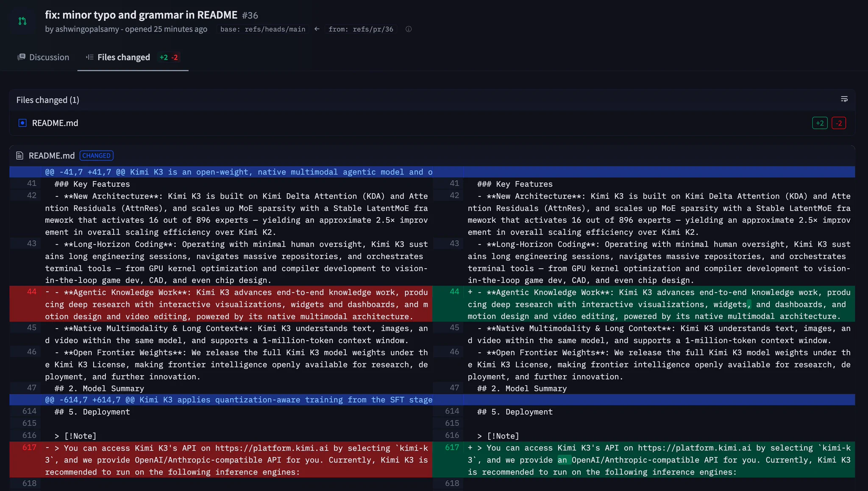The height and width of the screenshot is (491, 868).
Task: Click the 'opened 25 minutes ago' timestamp
Action: pyautogui.click(x=166, y=29)
